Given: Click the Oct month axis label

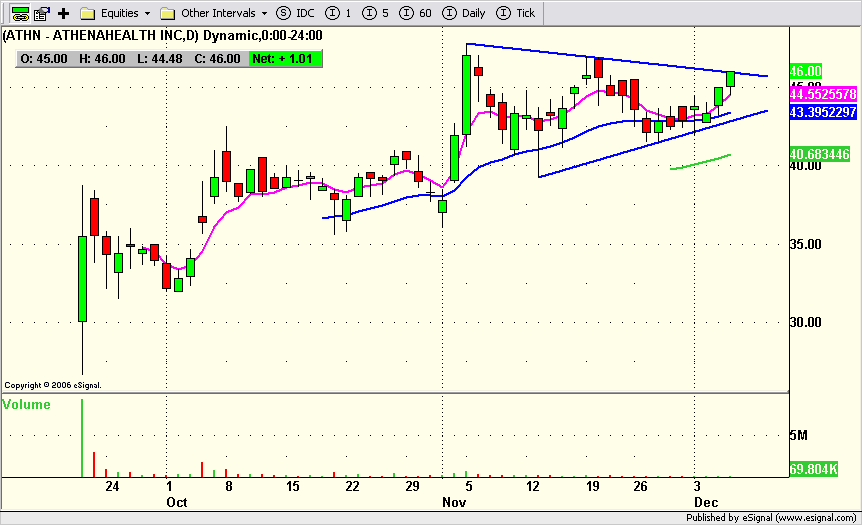Looking at the screenshot, I should (x=177, y=502).
